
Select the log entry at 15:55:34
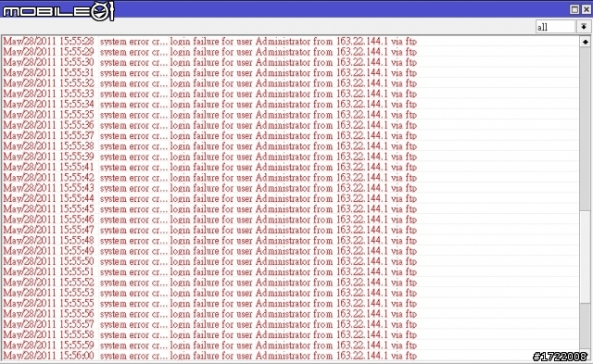click(x=290, y=105)
